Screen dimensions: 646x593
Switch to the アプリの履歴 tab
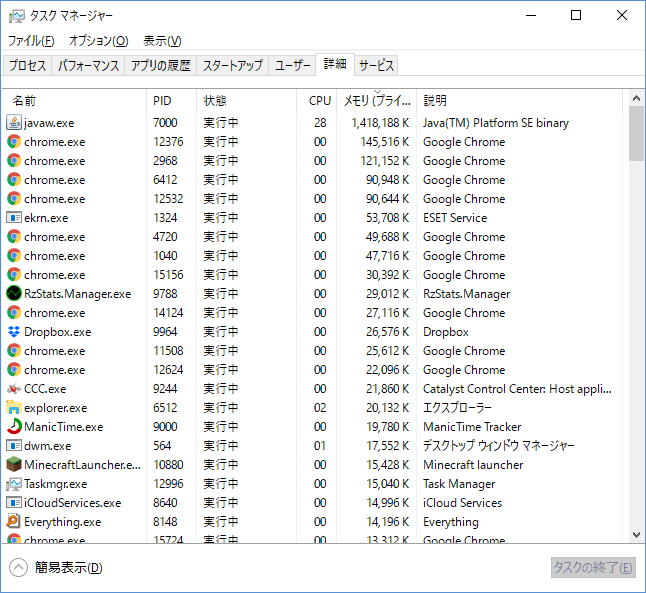coord(161,65)
